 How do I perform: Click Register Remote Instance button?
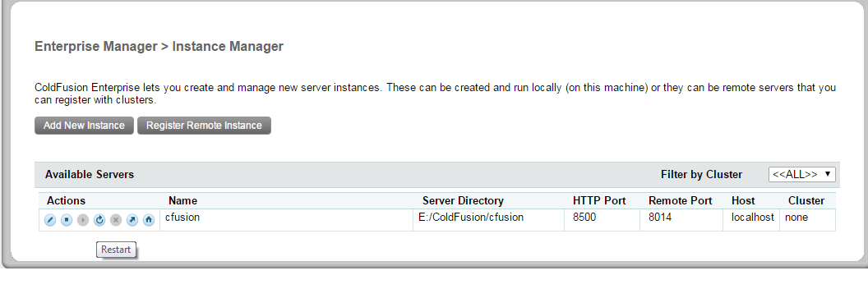(205, 126)
